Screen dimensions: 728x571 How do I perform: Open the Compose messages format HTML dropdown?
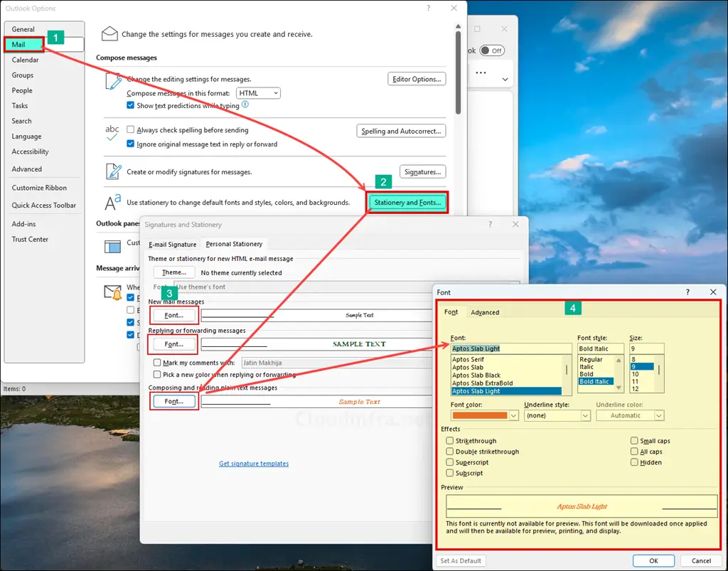(259, 93)
